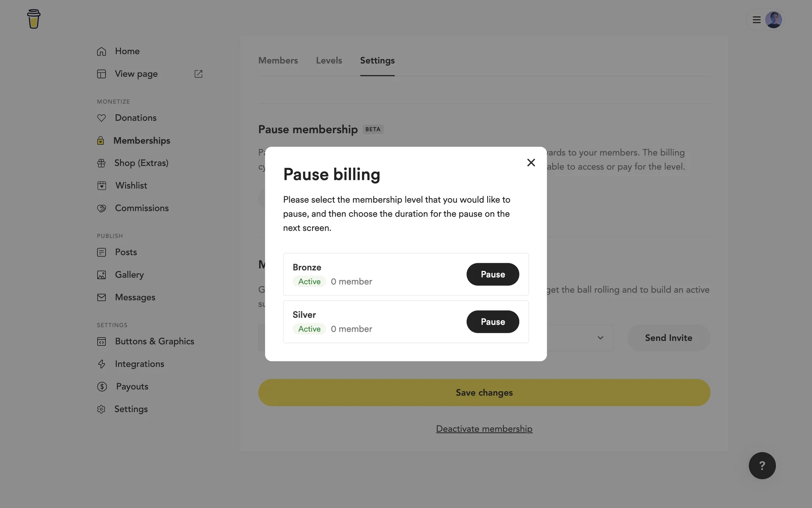Image resolution: width=812 pixels, height=508 pixels.
Task: Switch to the Members tab
Action: (278, 61)
